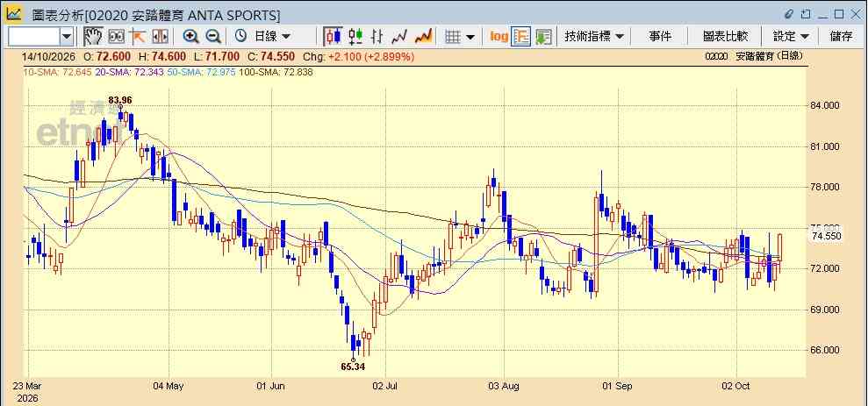Select the hand pan tool

point(94,37)
